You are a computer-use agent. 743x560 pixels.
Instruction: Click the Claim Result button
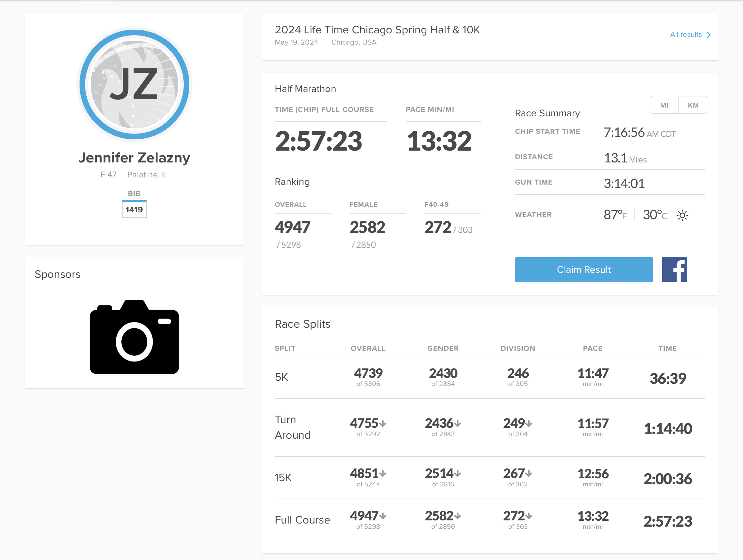584,270
